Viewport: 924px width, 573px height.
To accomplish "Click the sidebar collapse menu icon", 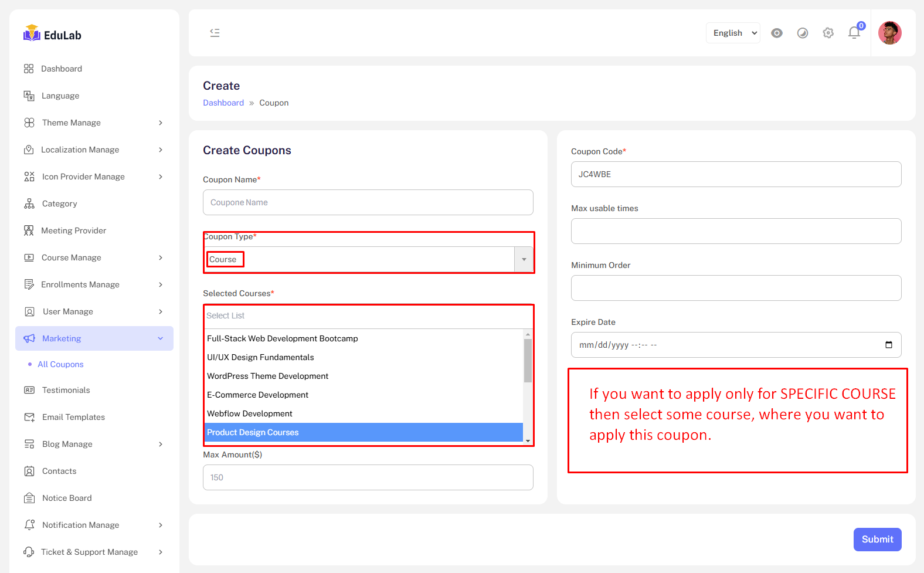I will pyautogui.click(x=215, y=33).
